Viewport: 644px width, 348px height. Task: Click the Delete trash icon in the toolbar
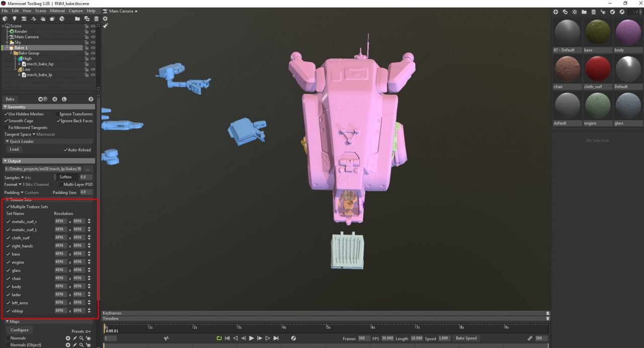coord(96,19)
